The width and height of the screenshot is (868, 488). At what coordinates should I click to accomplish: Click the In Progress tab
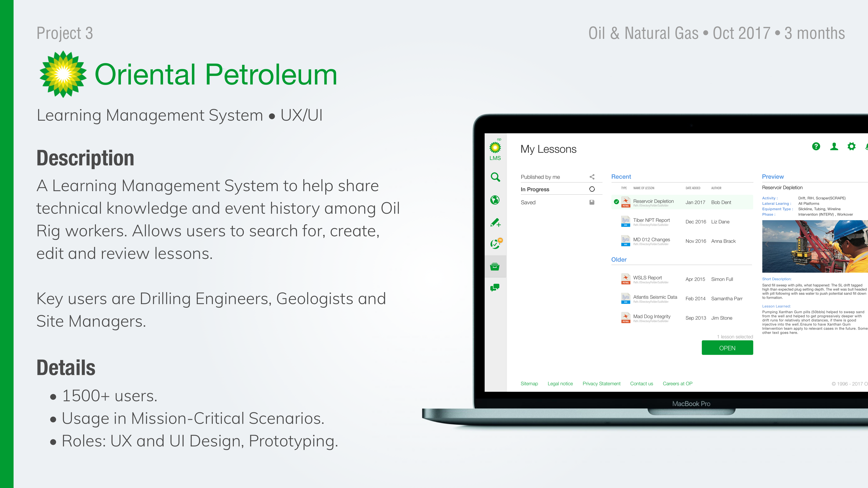[x=535, y=190]
